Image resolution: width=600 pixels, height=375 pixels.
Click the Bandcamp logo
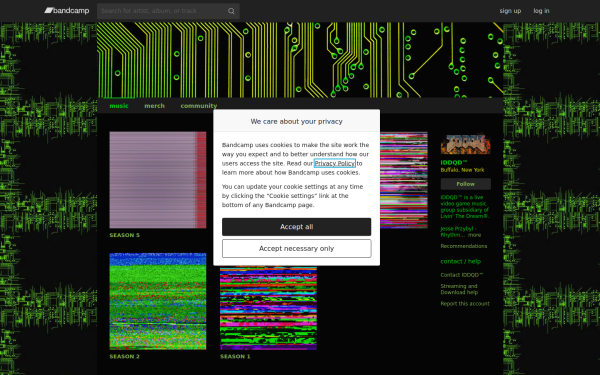pyautogui.click(x=67, y=11)
